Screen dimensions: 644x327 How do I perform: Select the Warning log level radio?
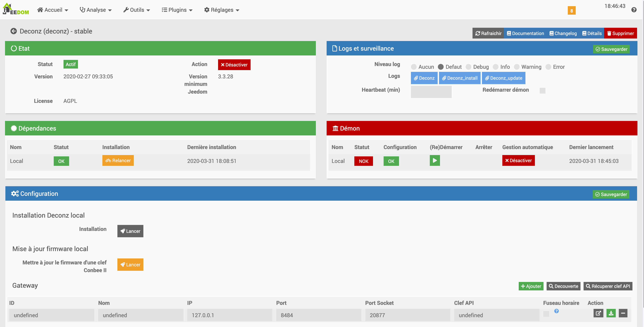[x=517, y=67]
